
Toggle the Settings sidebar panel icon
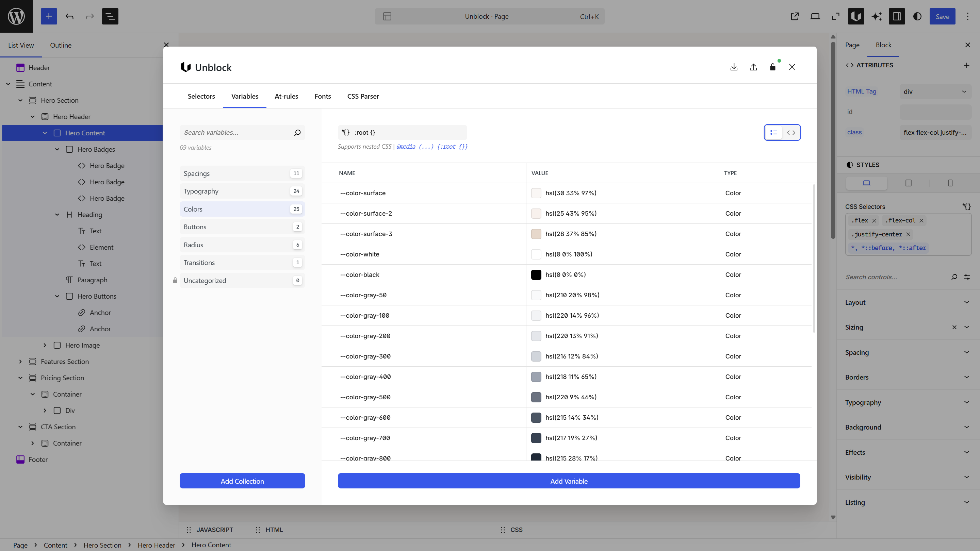(897, 16)
